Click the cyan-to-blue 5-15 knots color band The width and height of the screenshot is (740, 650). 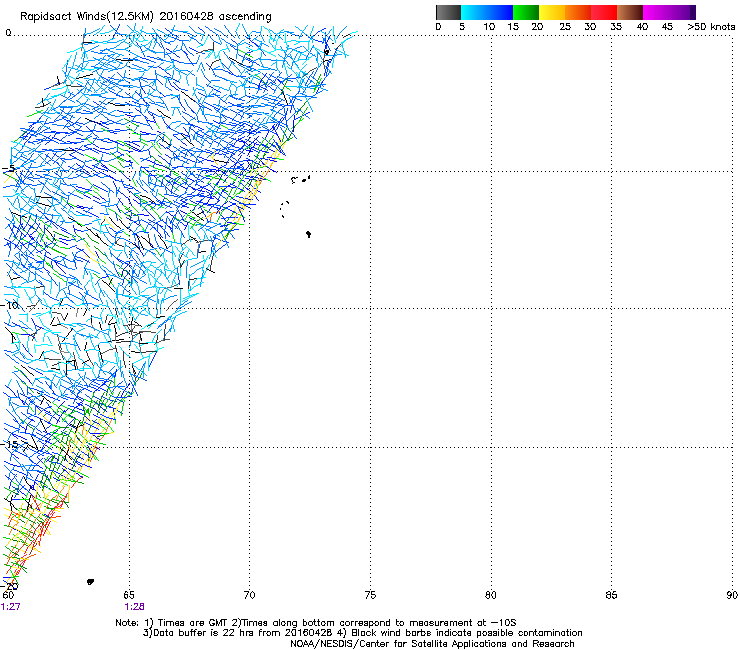[487, 12]
